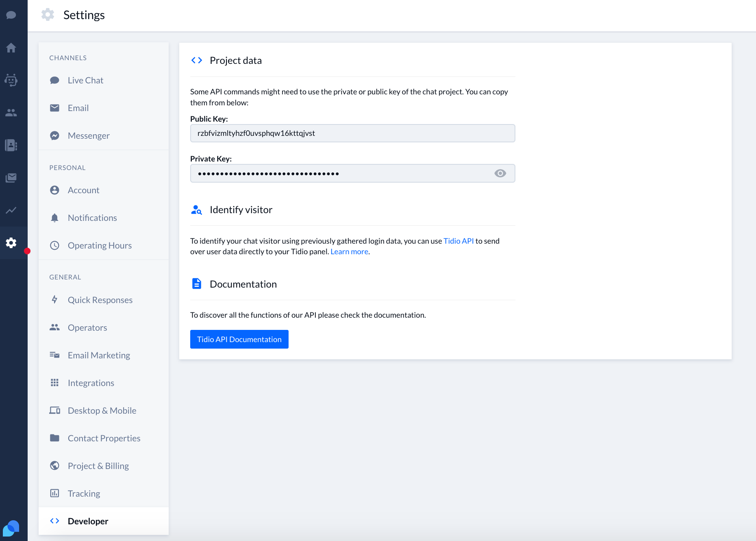Click the Notifications bell icon

[54, 218]
